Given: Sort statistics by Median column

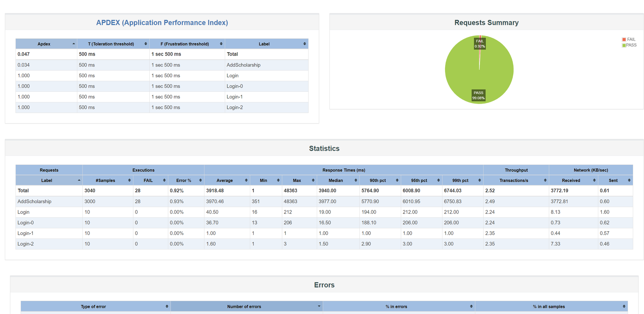Looking at the screenshot, I should pyautogui.click(x=336, y=180).
